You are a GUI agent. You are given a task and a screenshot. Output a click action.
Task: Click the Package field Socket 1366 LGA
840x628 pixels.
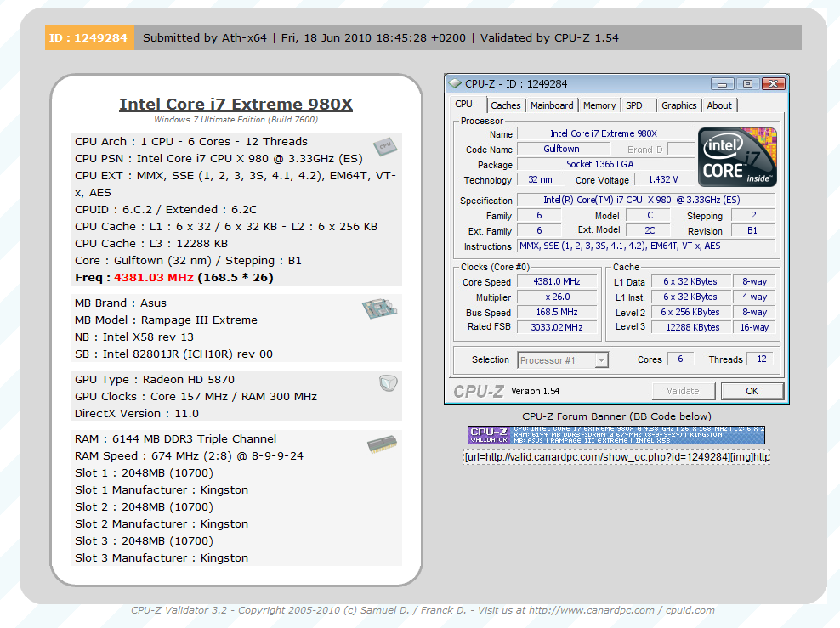point(605,164)
